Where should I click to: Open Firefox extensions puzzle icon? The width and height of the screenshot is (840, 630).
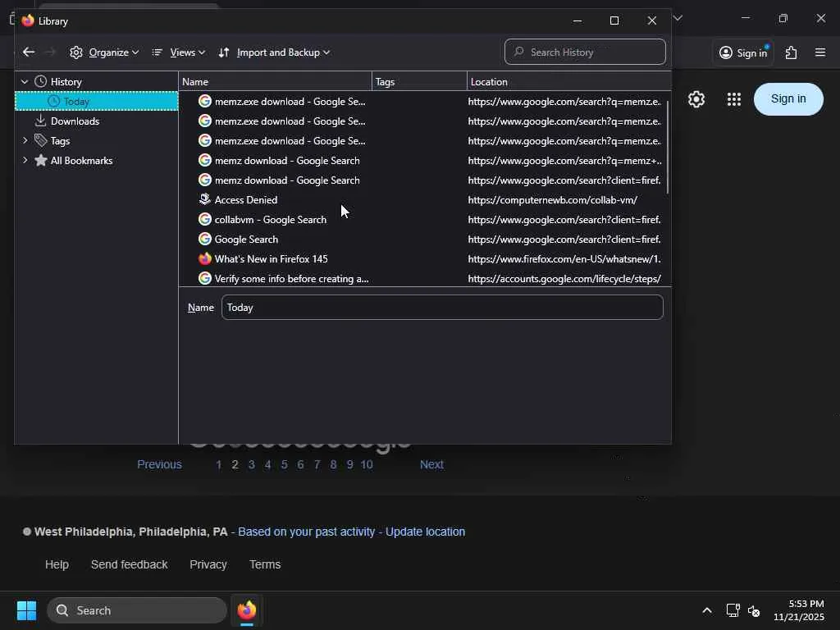(792, 52)
